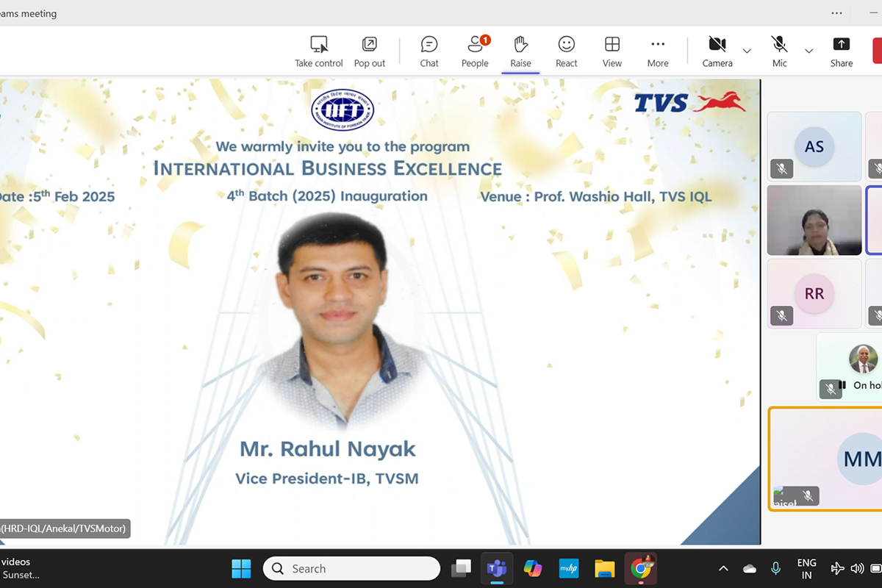Screen dimensions: 882x588
Task: Click muted mic icon on AS tile
Action: (782, 169)
